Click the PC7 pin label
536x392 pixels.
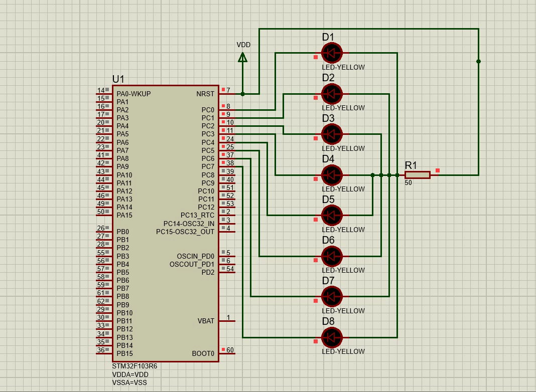click(208, 166)
